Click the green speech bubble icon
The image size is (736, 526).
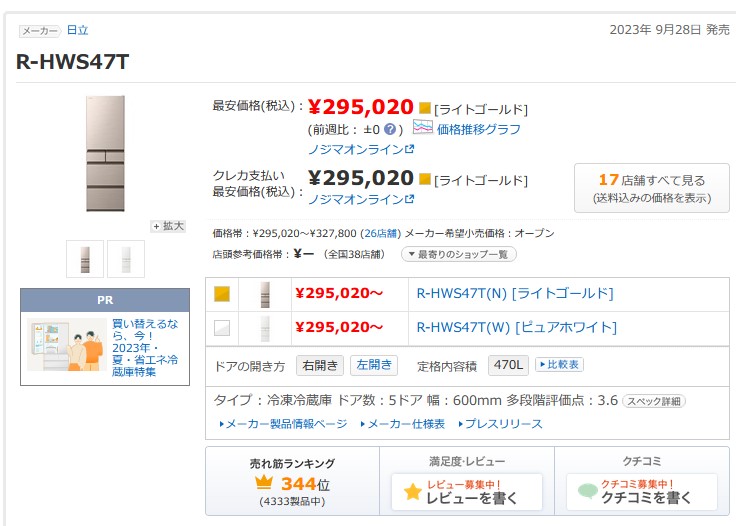(585, 492)
